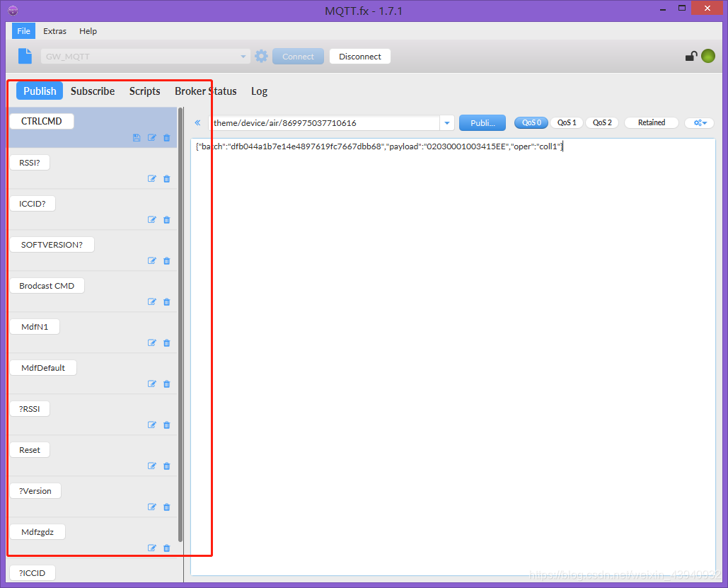Switch to the Subscribe tab
Image resolution: width=728 pixels, height=588 pixels.
point(93,91)
